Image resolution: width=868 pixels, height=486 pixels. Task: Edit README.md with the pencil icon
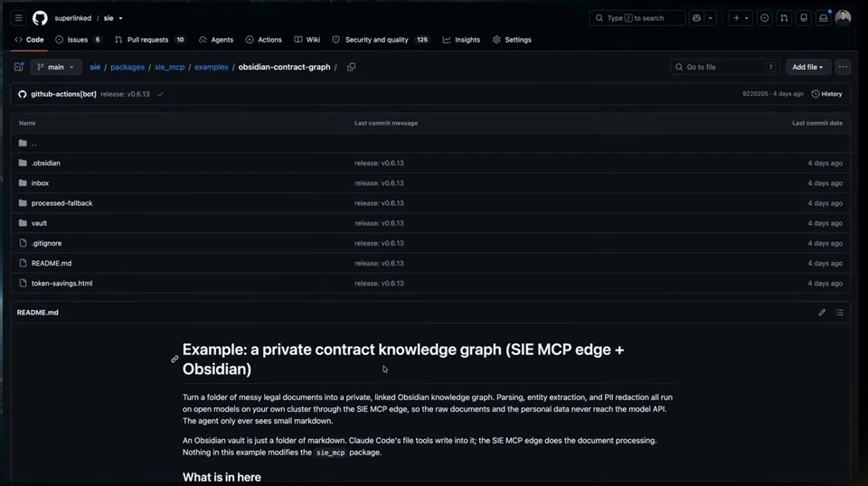click(822, 313)
